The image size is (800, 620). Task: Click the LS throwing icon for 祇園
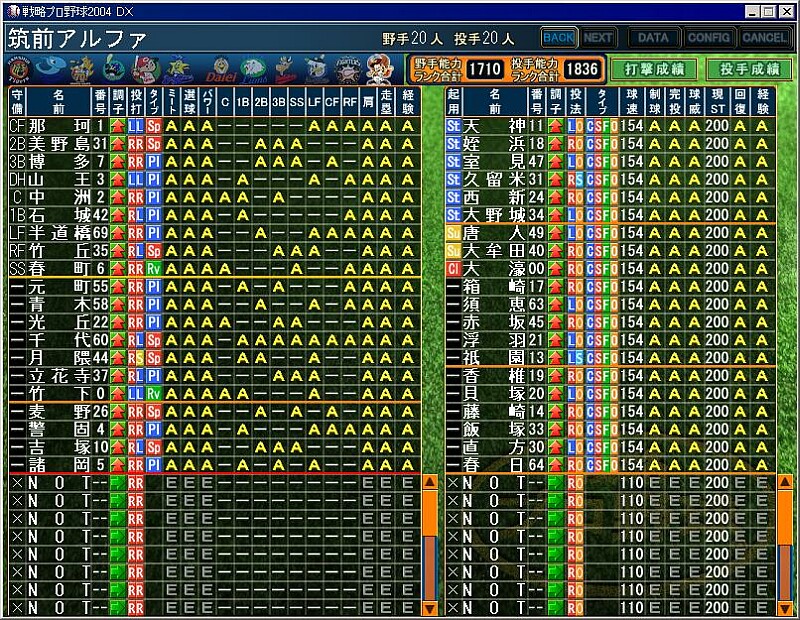[576, 358]
